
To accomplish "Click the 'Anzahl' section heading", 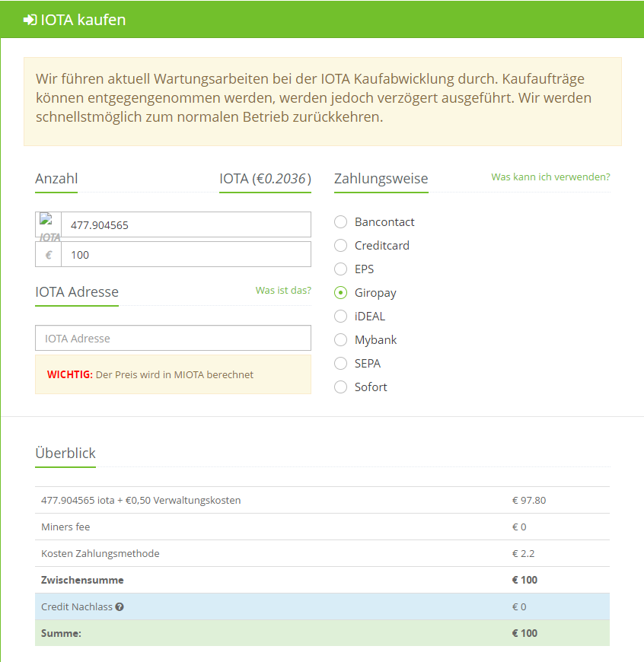I will pyautogui.click(x=56, y=179).
